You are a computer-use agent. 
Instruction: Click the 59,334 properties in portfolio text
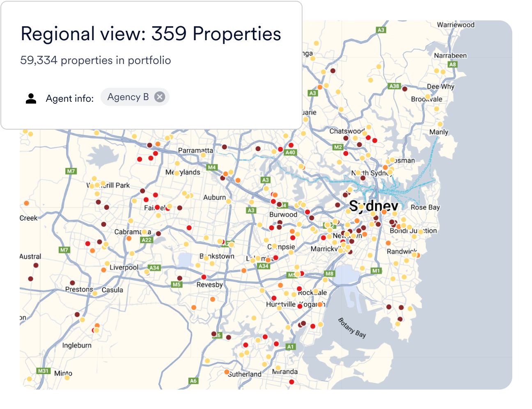pyautogui.click(x=96, y=60)
